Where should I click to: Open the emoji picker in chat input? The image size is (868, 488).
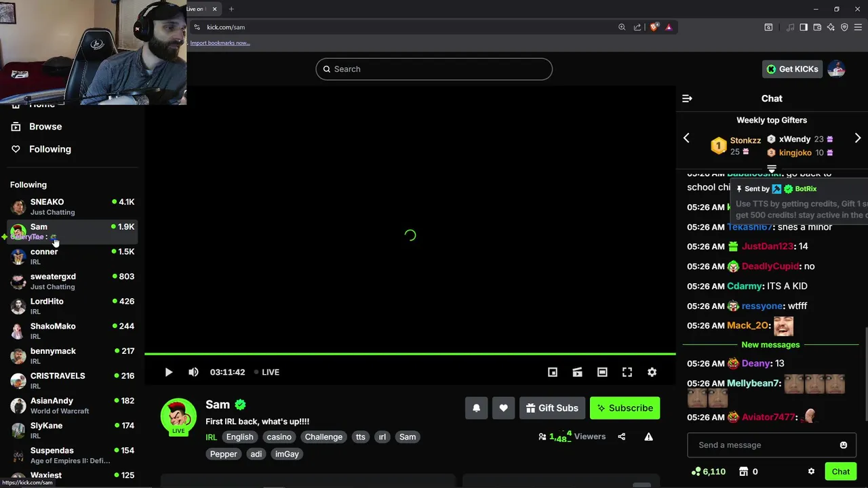click(x=844, y=445)
